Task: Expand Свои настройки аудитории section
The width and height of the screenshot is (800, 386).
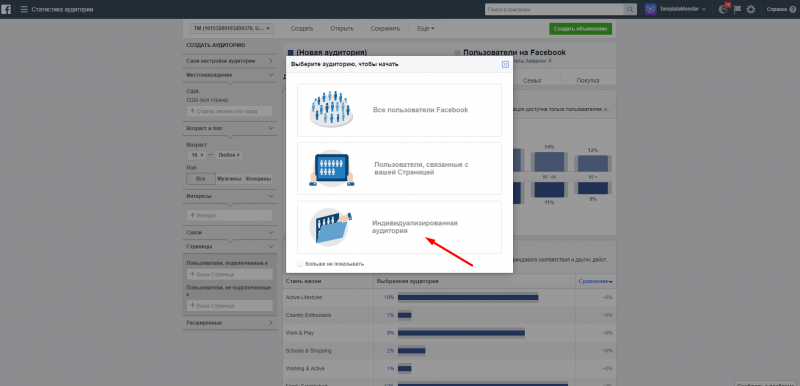Action: (x=230, y=61)
